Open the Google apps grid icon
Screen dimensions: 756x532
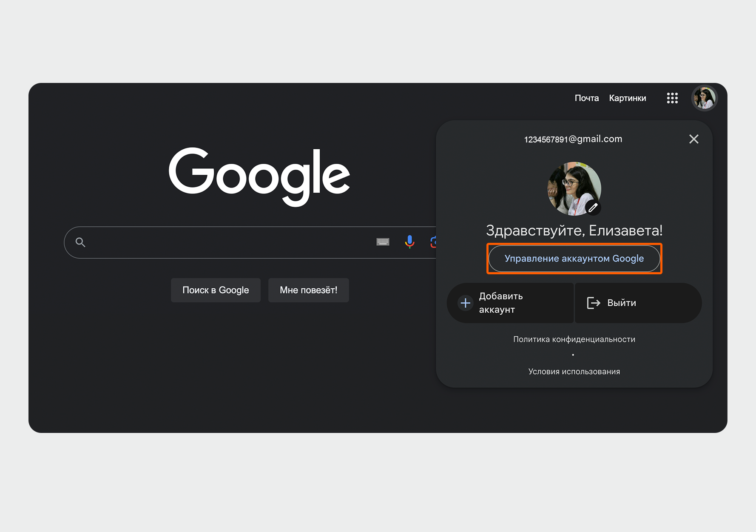coord(672,98)
